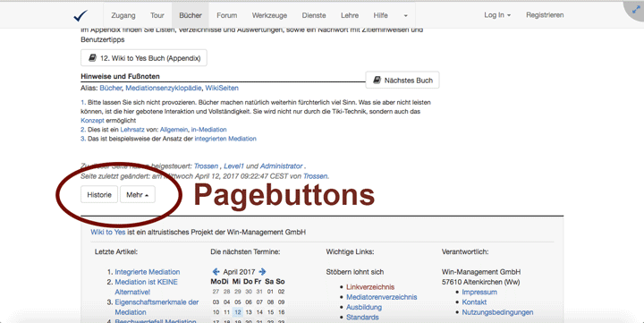This screenshot has width=644, height=323.
Task: Open the Log In dropdown
Action: (x=497, y=15)
